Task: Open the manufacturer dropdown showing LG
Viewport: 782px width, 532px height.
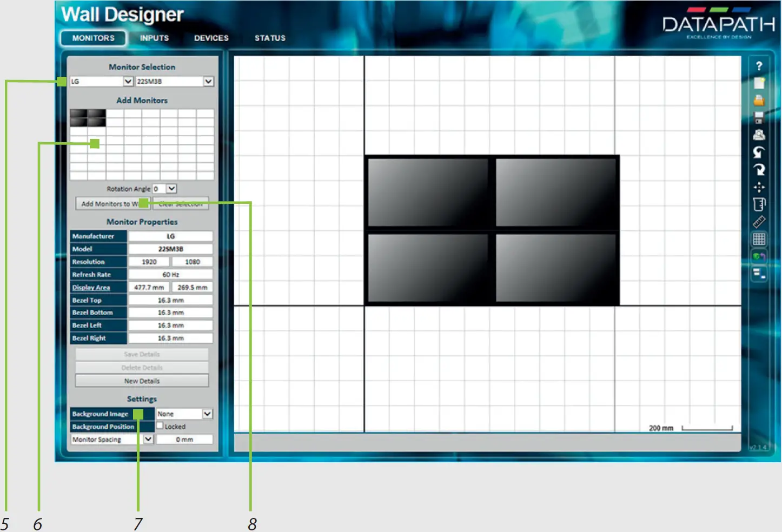Action: coord(128,82)
